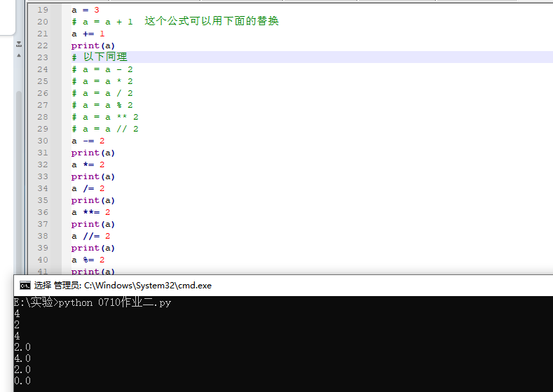
Task: Click line number 23 in the gutter
Action: coord(43,57)
